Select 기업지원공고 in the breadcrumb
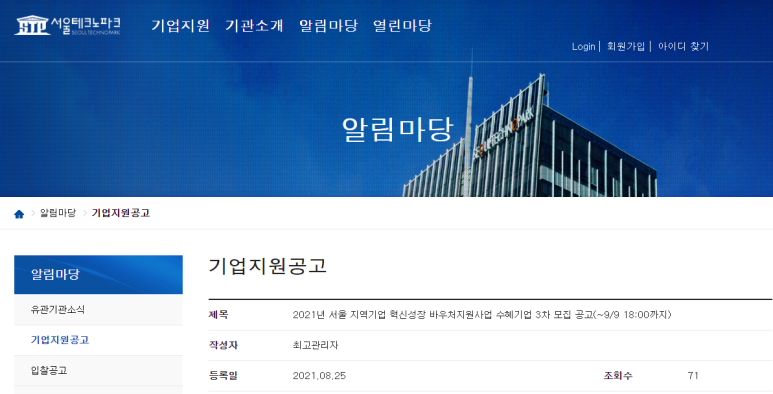This screenshot has height=394, width=773. pos(121,213)
